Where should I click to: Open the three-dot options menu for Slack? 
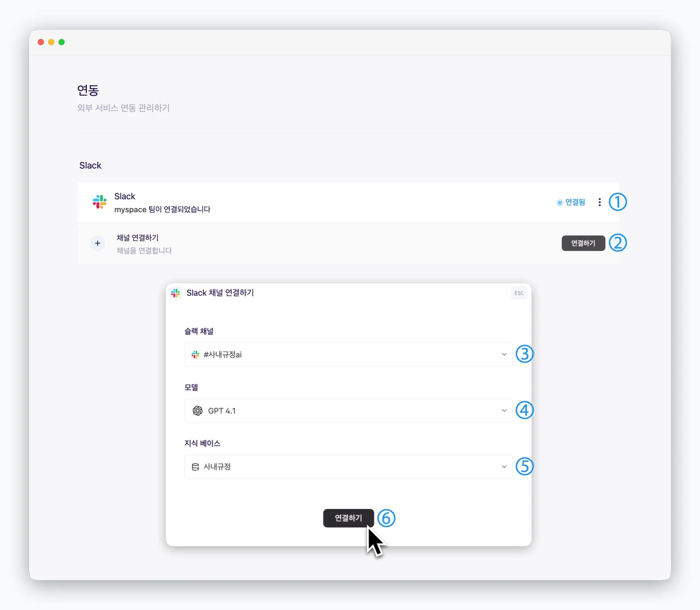pyautogui.click(x=599, y=202)
